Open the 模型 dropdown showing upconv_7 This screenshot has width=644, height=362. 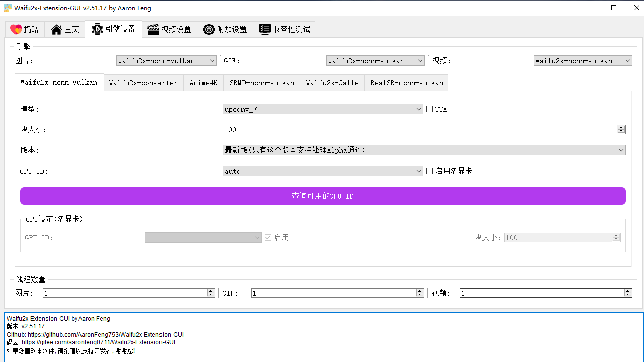pyautogui.click(x=322, y=109)
